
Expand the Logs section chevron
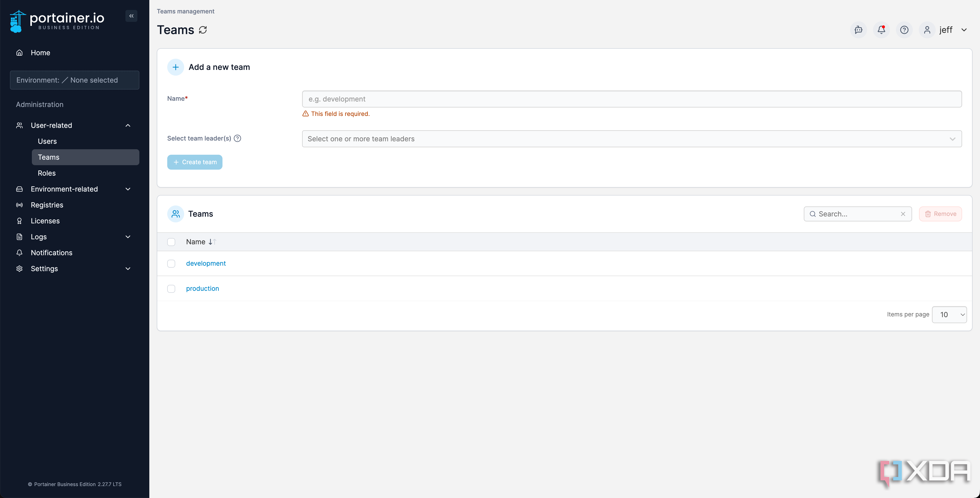128,237
